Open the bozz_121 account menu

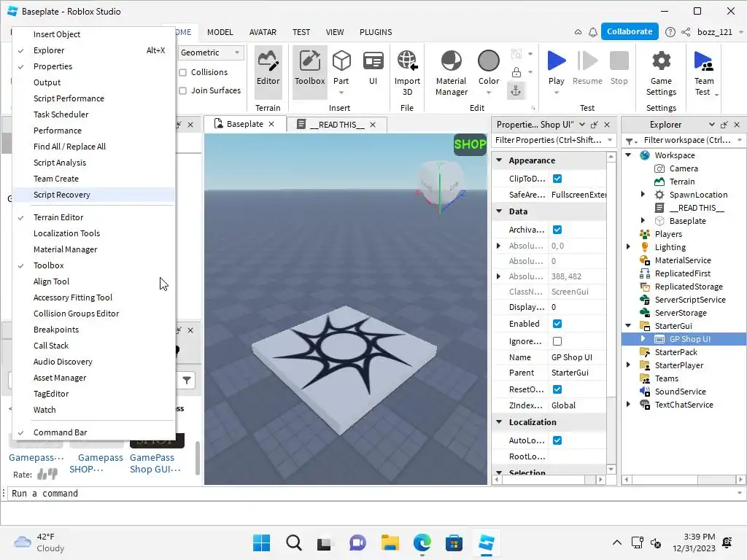(719, 32)
